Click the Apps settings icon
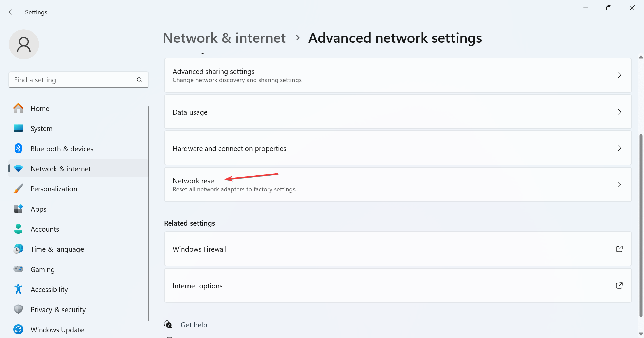The width and height of the screenshot is (644, 338). pyautogui.click(x=18, y=209)
